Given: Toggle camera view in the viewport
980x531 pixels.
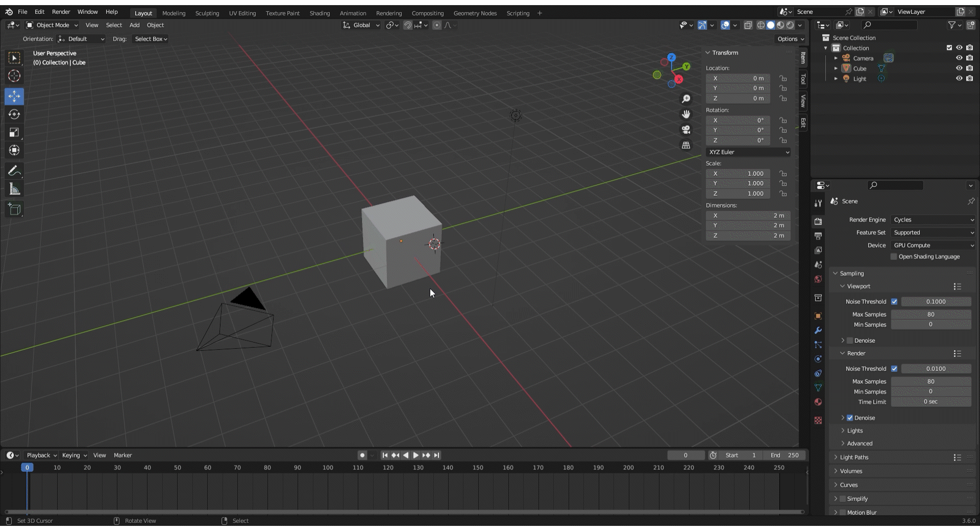Looking at the screenshot, I should 686,130.
